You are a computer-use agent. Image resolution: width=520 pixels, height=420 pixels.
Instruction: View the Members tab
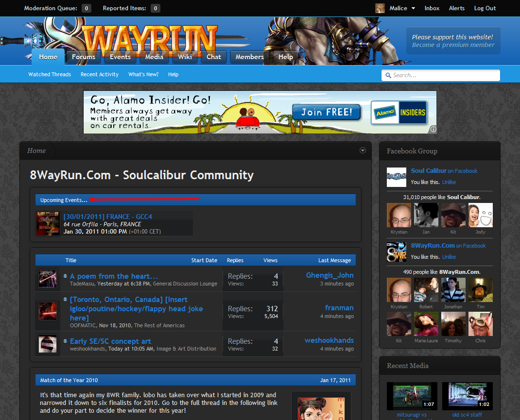(x=250, y=57)
